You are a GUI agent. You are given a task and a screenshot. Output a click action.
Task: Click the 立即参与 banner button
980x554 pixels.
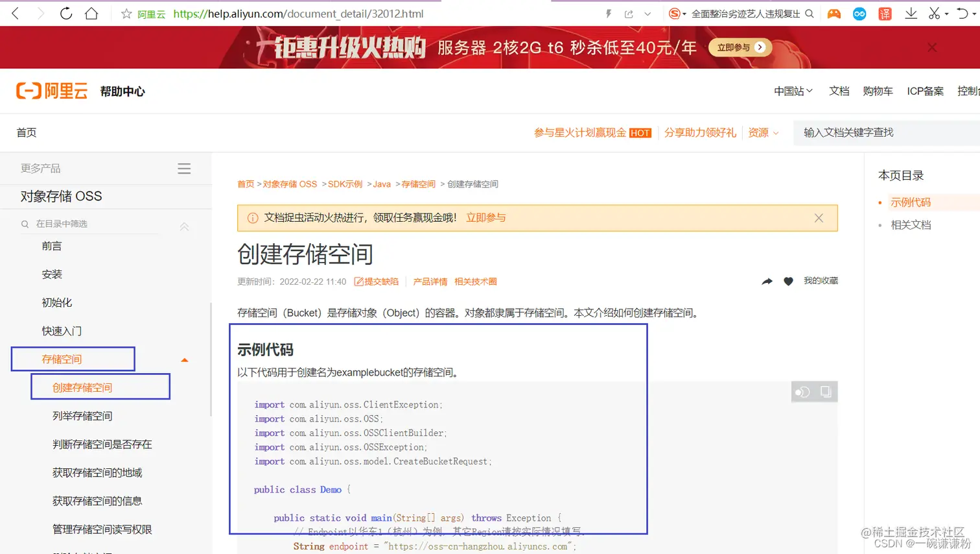click(740, 47)
